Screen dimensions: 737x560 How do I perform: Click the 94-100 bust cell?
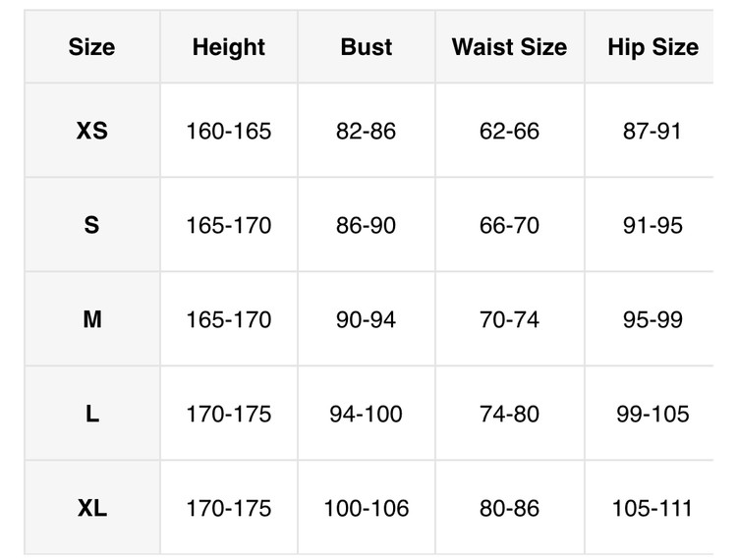[367, 414]
